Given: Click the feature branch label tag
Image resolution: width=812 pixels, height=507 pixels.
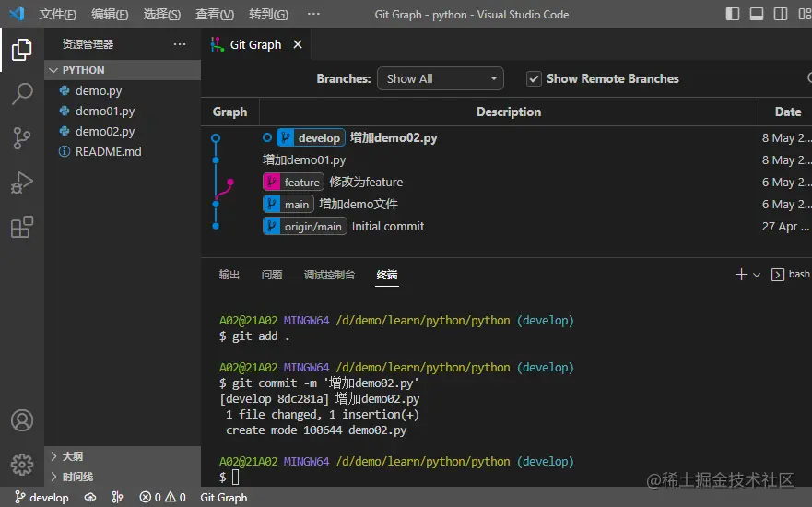Looking at the screenshot, I should pos(293,183).
